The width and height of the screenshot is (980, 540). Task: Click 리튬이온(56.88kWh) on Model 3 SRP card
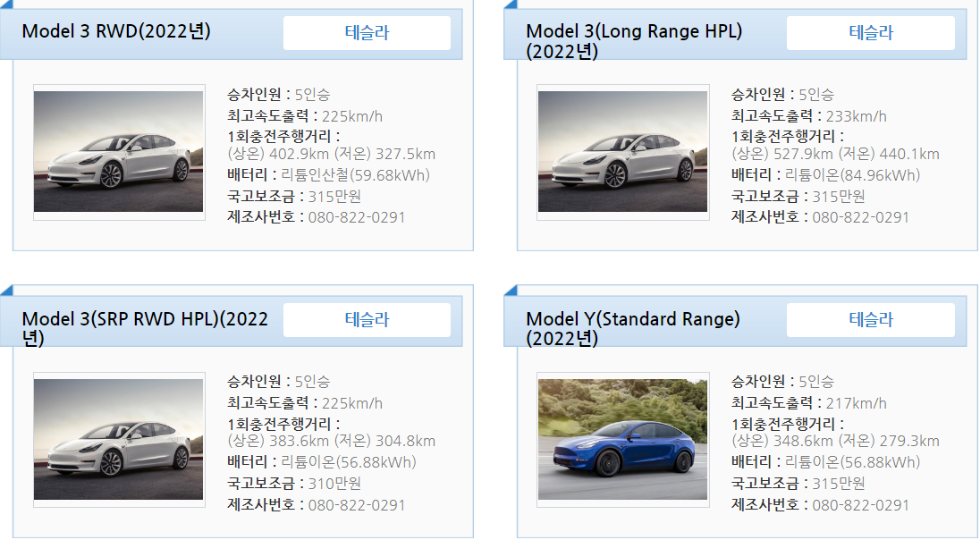tap(348, 462)
